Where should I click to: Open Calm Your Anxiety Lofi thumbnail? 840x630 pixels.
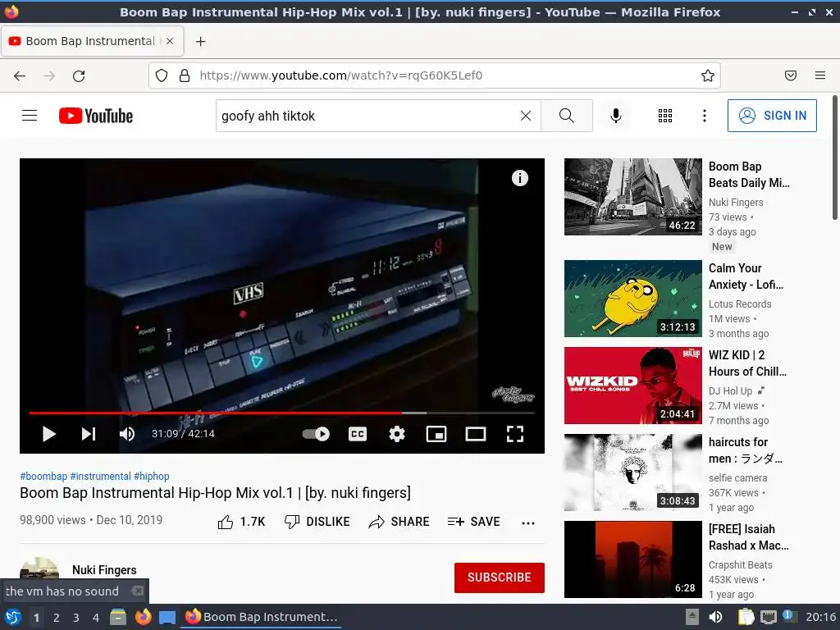pos(633,299)
